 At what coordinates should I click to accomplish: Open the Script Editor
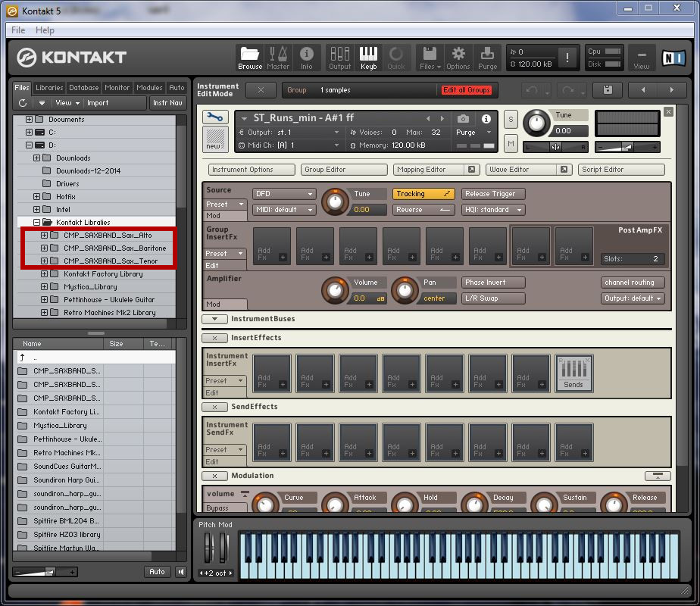[621, 170]
